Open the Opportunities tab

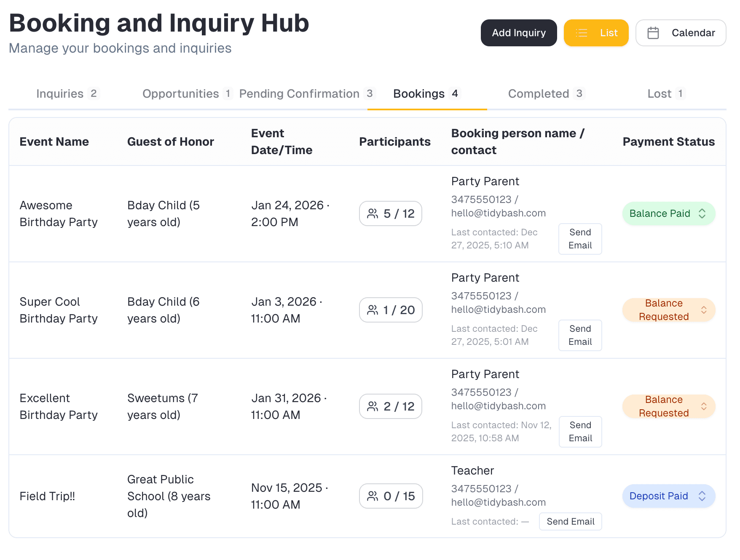[187, 93]
